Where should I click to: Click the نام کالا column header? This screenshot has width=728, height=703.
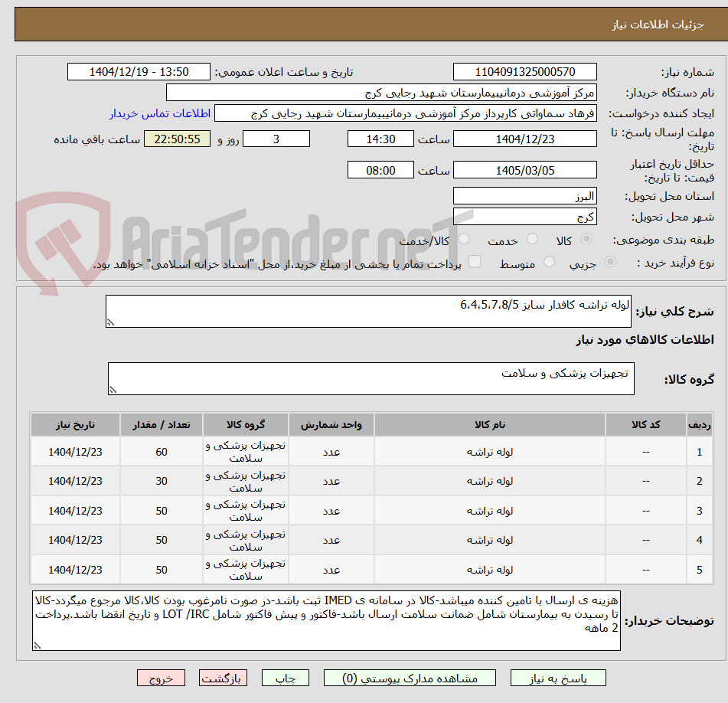[x=489, y=425]
